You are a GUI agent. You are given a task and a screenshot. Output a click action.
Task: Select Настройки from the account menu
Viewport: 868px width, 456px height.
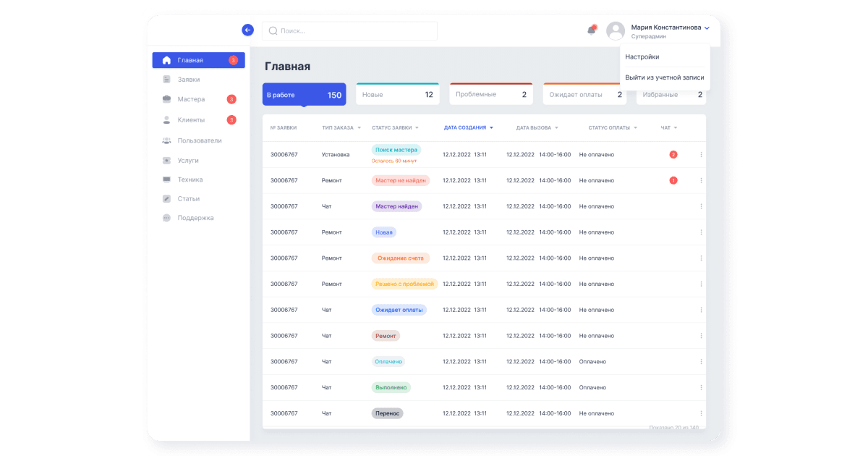[641, 56]
